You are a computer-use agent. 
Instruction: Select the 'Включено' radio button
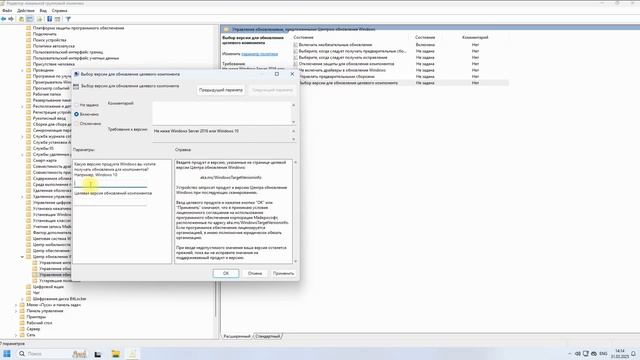click(77, 114)
